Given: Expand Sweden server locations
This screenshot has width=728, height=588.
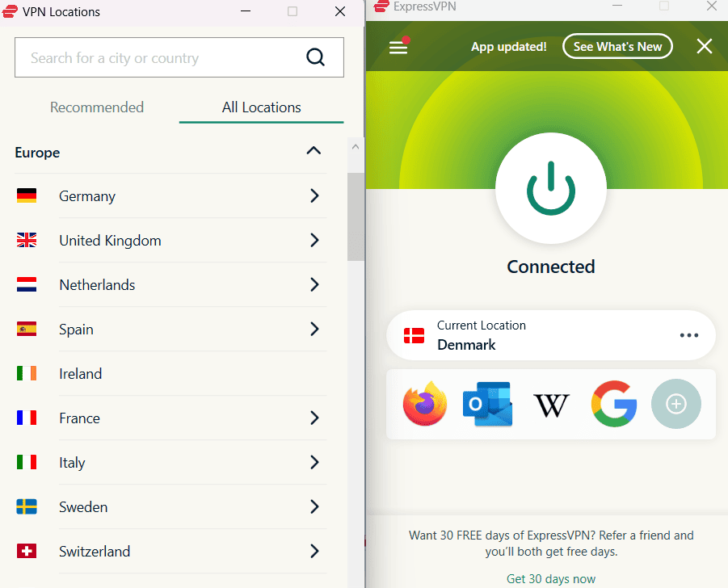Looking at the screenshot, I should [x=314, y=506].
